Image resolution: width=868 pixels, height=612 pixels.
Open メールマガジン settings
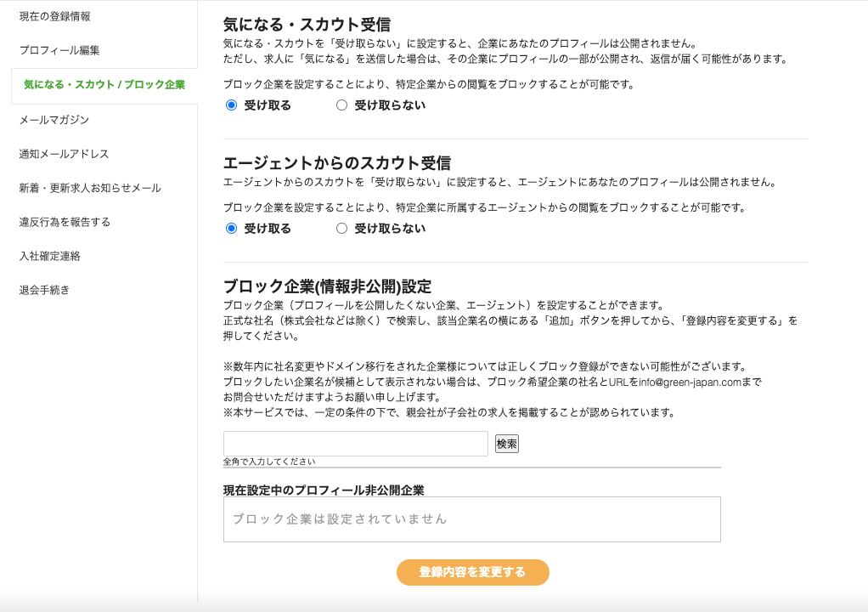point(54,120)
